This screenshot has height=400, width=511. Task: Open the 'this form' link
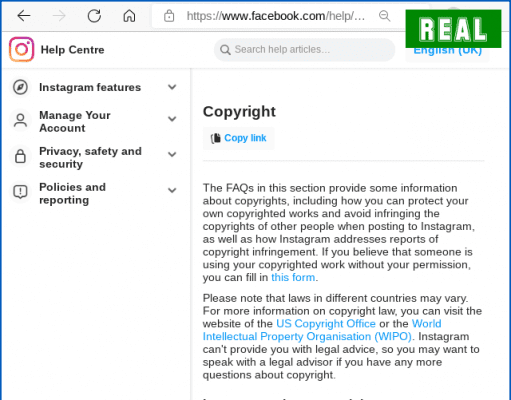click(x=293, y=277)
